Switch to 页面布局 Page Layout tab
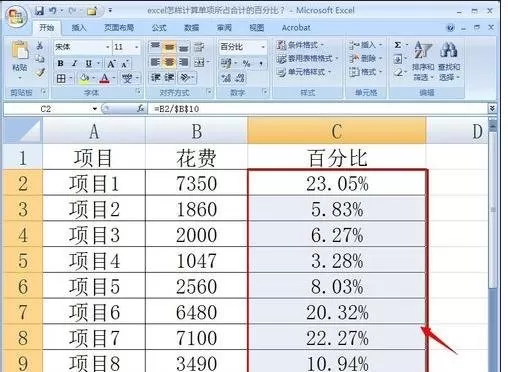This screenshot has height=372, width=508. coord(119,28)
